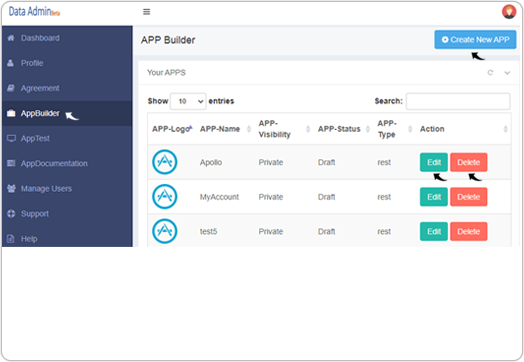
Task: Click the Data Admin logo
Action: (x=34, y=12)
